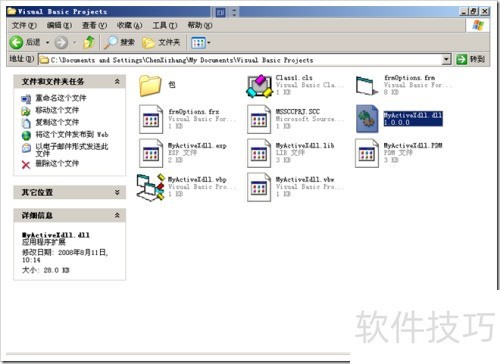Open the 编辑(E) menu

pos(59,25)
